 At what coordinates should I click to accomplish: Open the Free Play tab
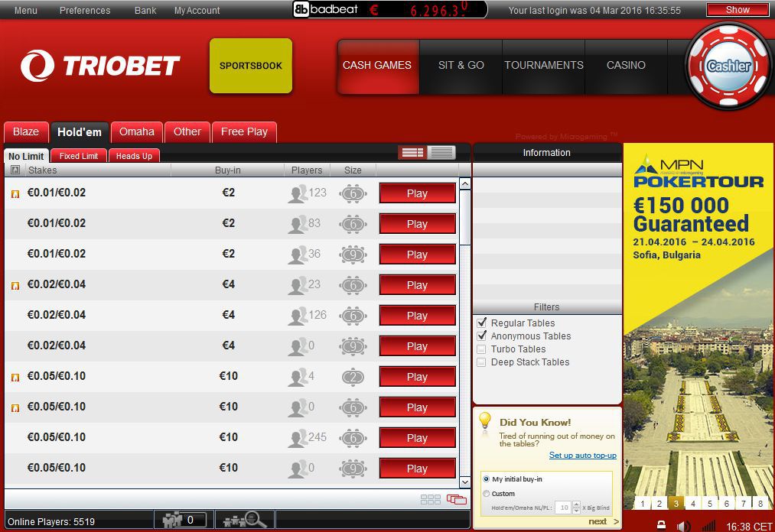[x=244, y=132]
